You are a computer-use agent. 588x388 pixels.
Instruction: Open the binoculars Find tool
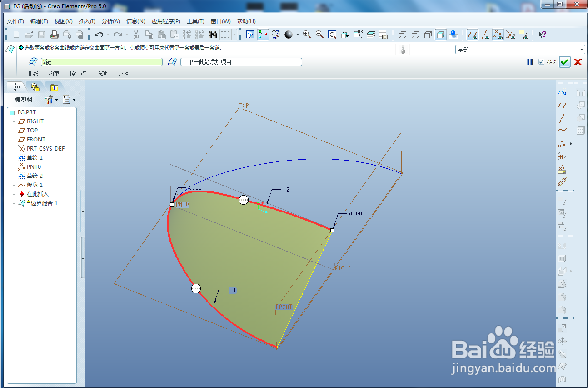coord(213,35)
